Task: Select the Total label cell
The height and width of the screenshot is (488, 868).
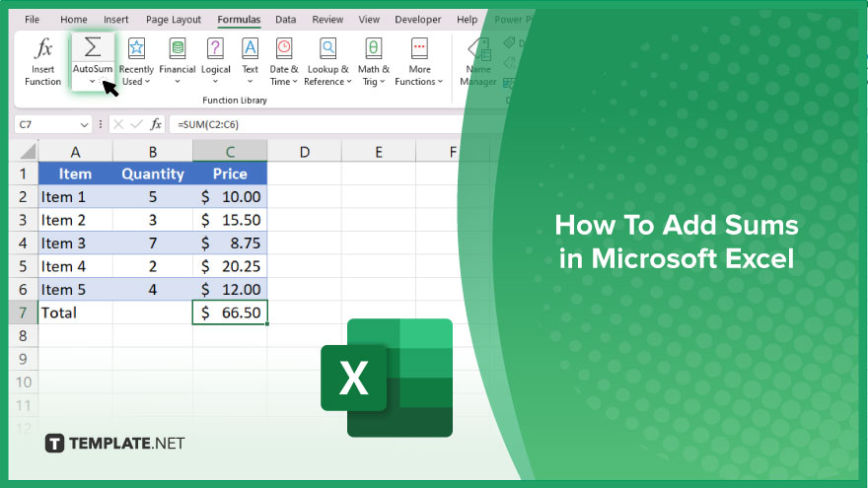Action: pos(75,313)
